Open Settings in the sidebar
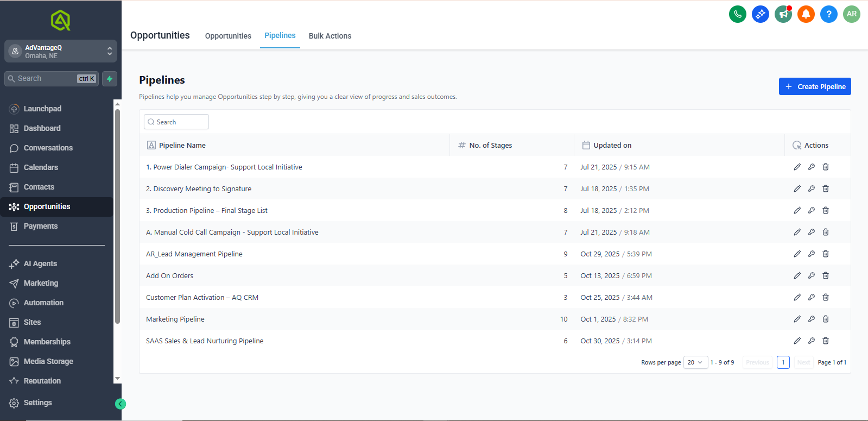 coord(37,403)
